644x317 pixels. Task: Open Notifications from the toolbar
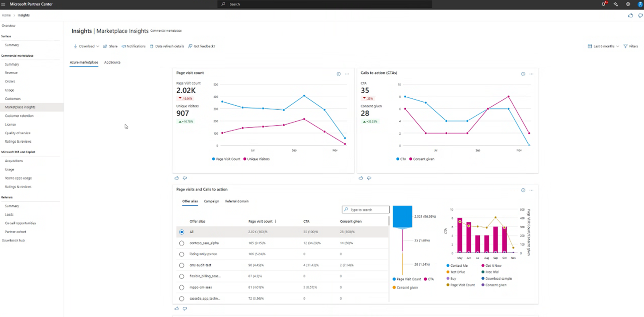[x=133, y=46]
